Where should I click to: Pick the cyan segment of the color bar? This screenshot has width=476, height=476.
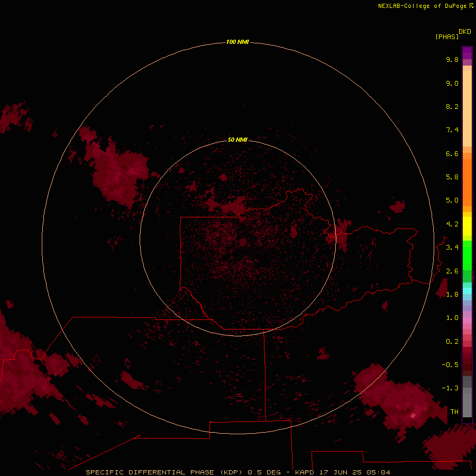467,291
